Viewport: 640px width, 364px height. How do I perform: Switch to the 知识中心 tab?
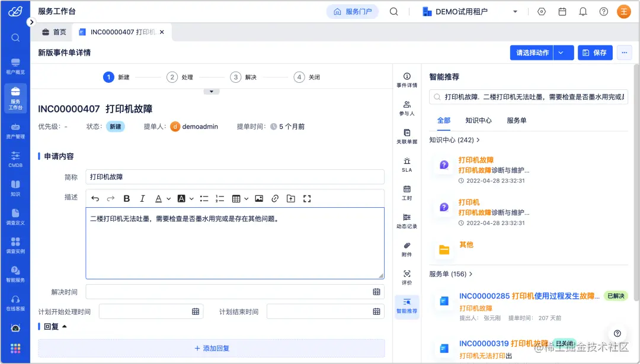click(480, 120)
